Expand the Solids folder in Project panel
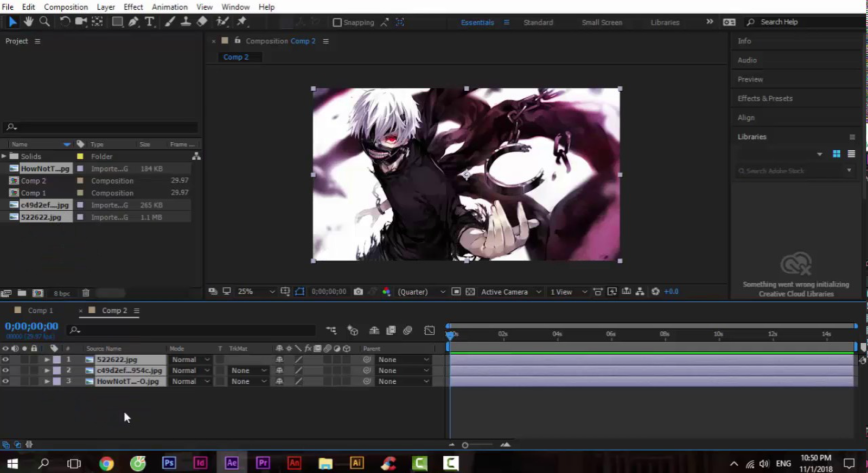 4,156
